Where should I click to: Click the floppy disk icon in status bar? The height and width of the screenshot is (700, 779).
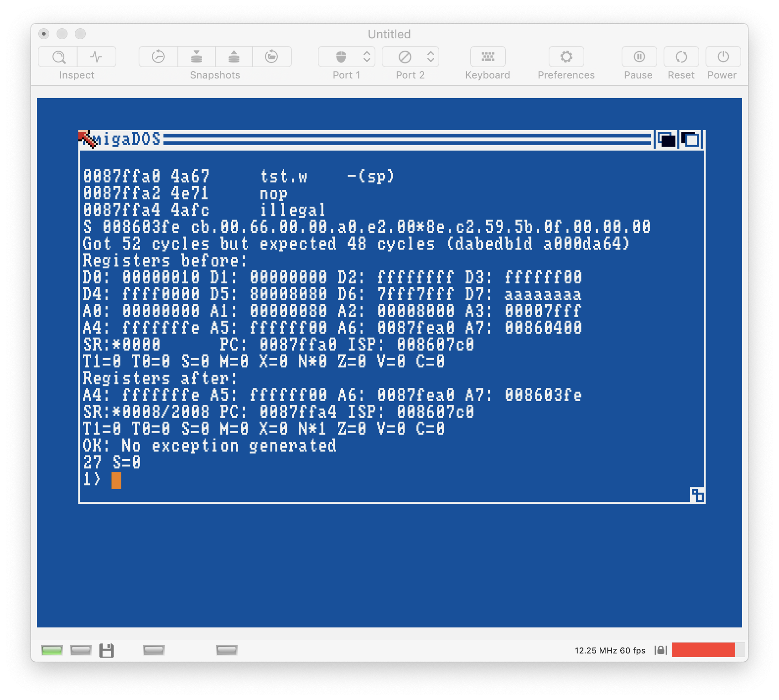pos(107,650)
